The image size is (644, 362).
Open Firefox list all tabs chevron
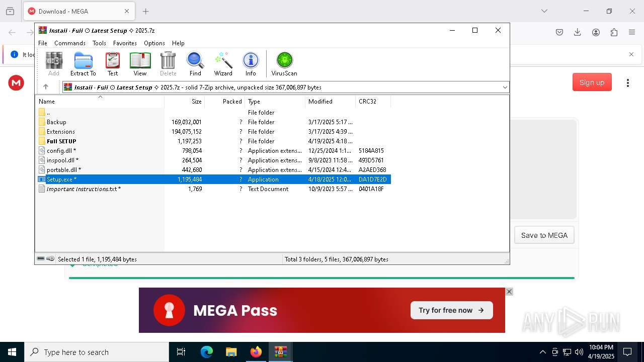tap(544, 11)
